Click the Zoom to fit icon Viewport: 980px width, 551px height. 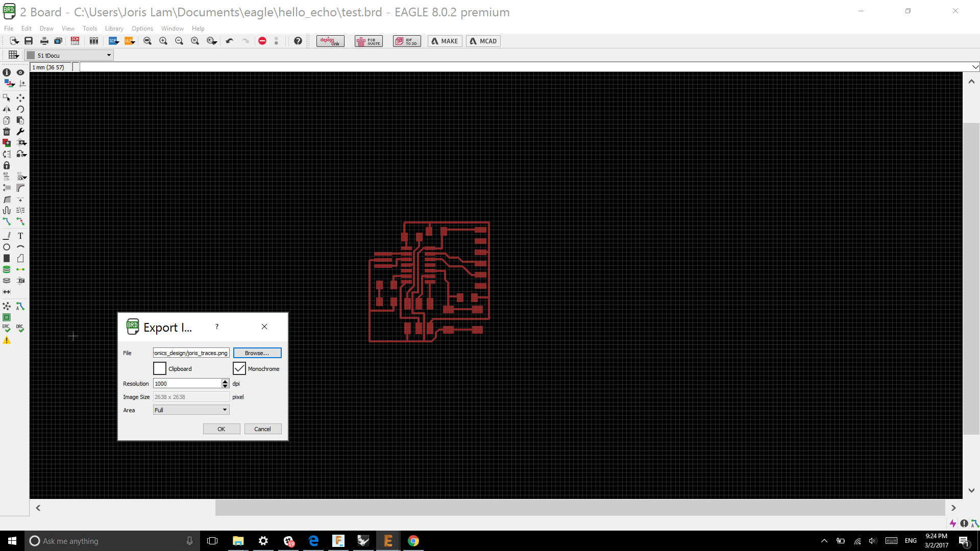click(x=148, y=41)
